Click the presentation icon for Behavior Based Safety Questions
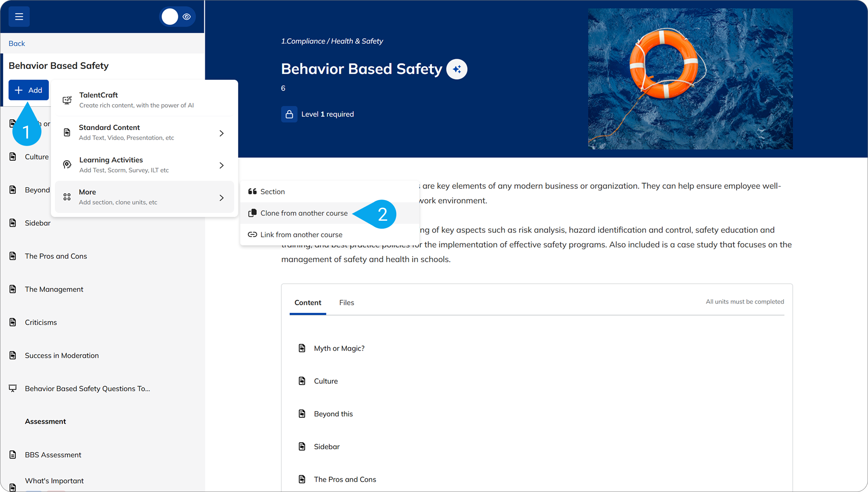 pos(13,388)
